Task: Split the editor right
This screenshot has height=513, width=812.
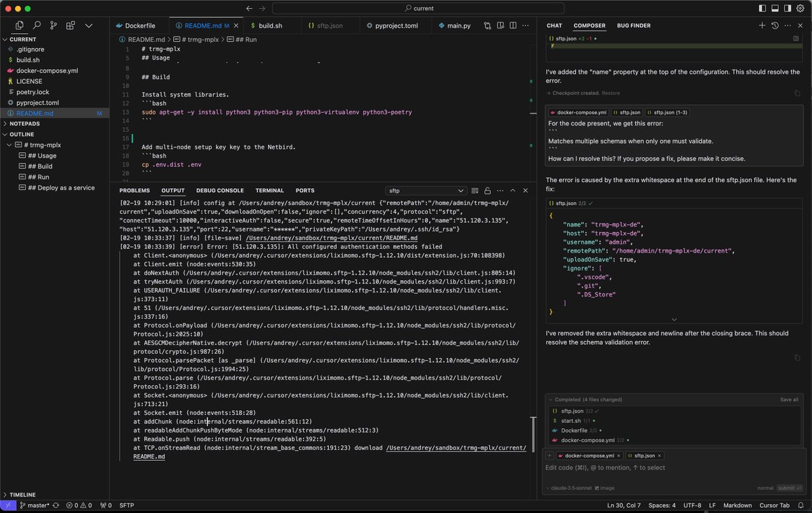Action: pyautogui.click(x=514, y=26)
